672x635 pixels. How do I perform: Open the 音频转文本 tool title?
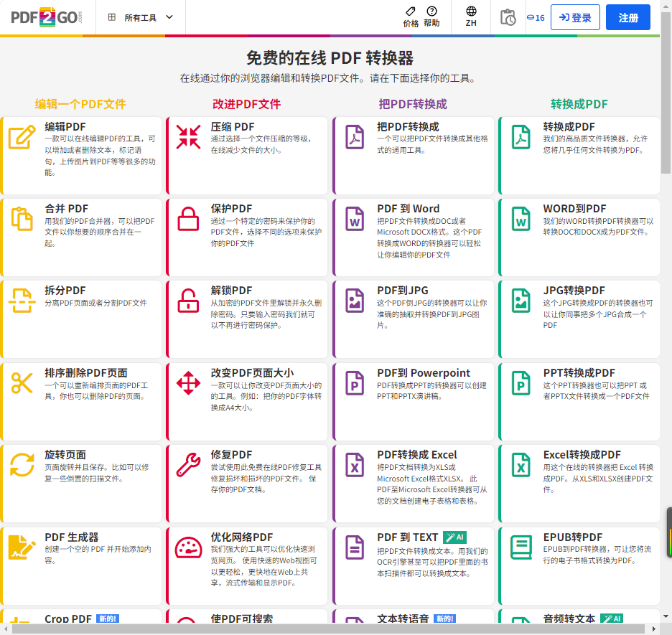pos(569,618)
